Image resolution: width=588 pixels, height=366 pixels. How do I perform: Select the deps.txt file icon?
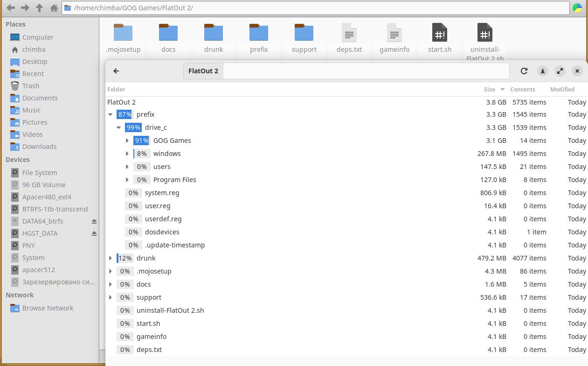[349, 33]
